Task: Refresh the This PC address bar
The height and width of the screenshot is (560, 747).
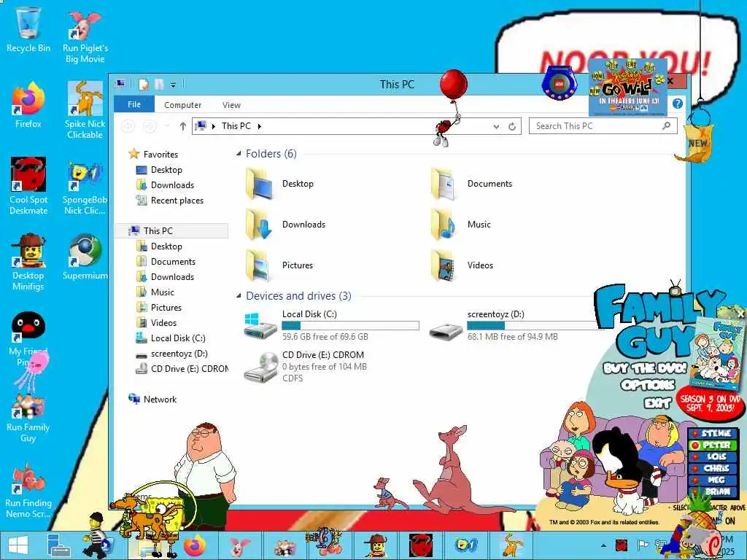Action: [512, 126]
